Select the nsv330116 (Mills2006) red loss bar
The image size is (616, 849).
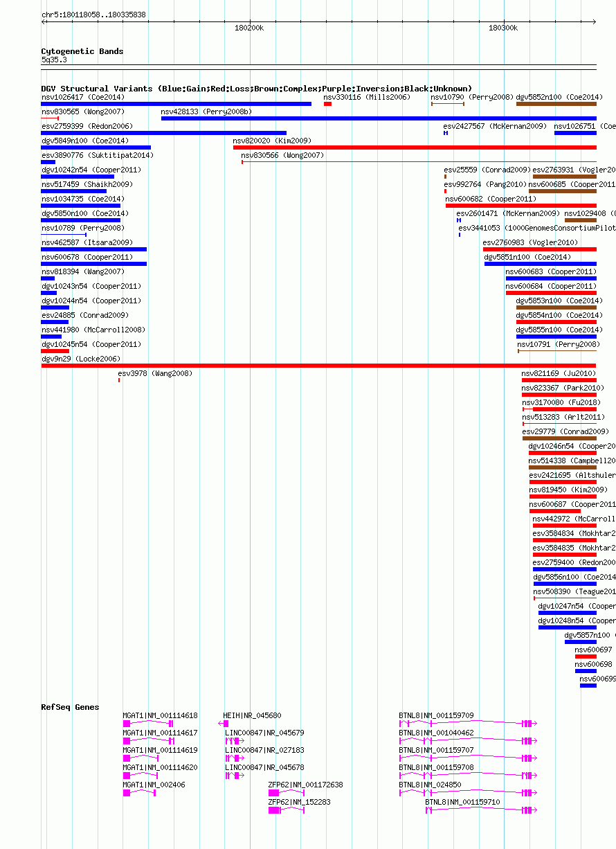(327, 104)
